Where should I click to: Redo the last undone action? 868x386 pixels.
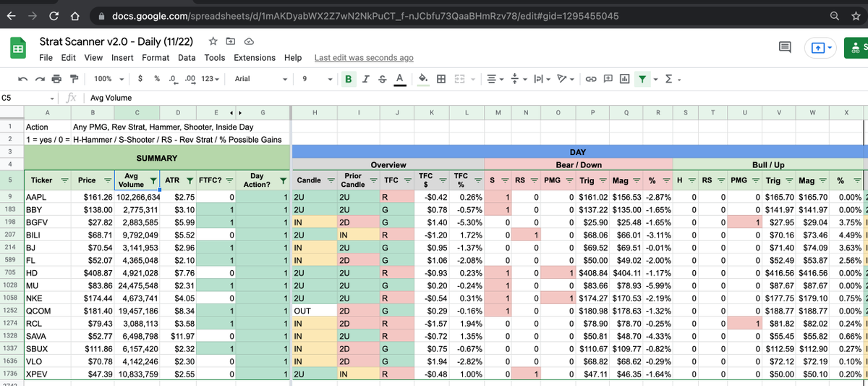[41, 79]
